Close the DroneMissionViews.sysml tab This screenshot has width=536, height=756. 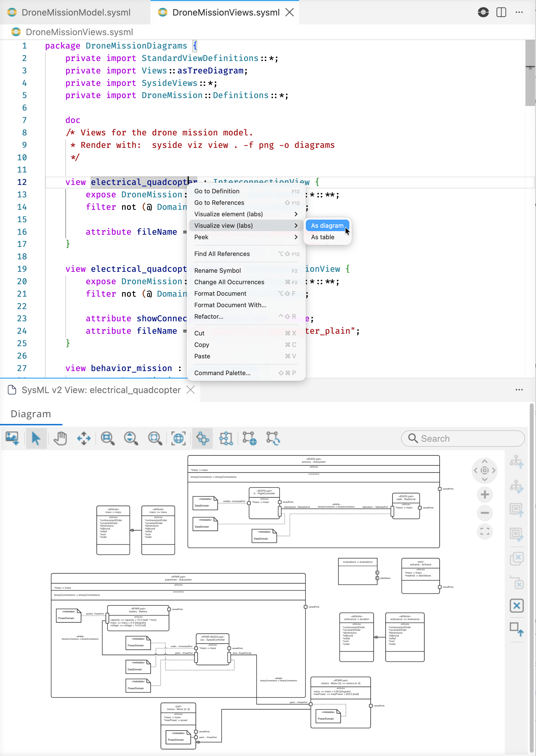tap(290, 12)
